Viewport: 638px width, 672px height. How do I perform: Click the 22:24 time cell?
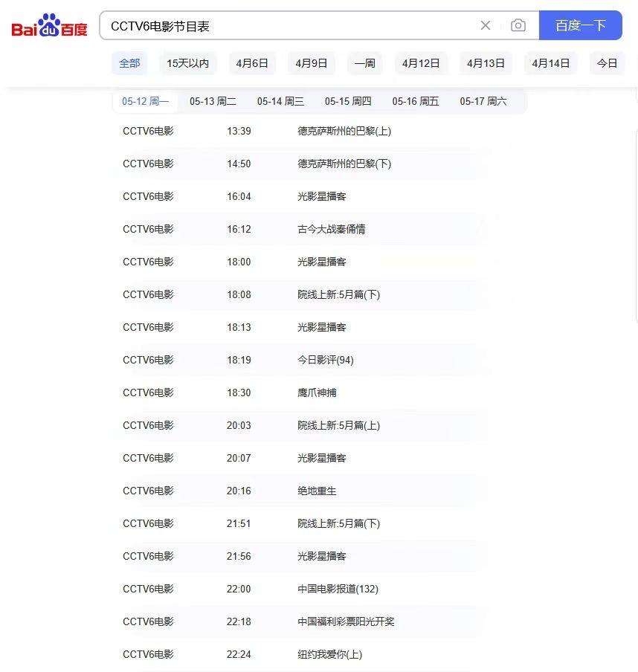click(239, 654)
